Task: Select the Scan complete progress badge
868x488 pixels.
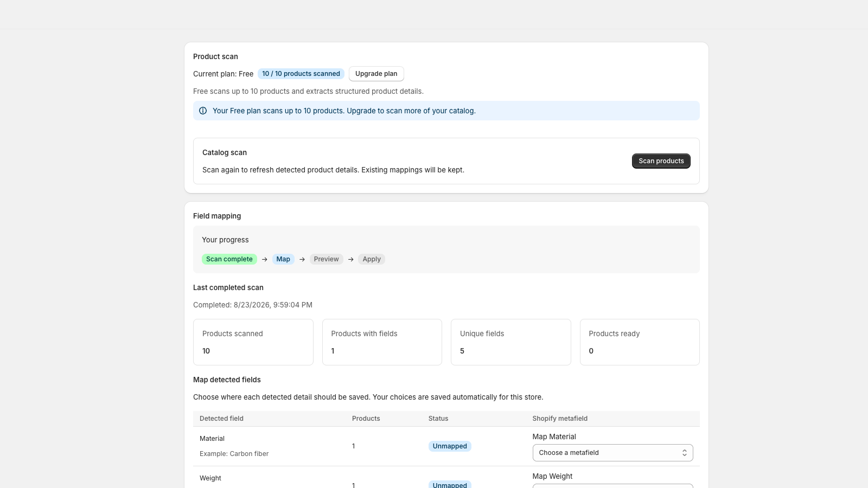Action: pyautogui.click(x=229, y=259)
